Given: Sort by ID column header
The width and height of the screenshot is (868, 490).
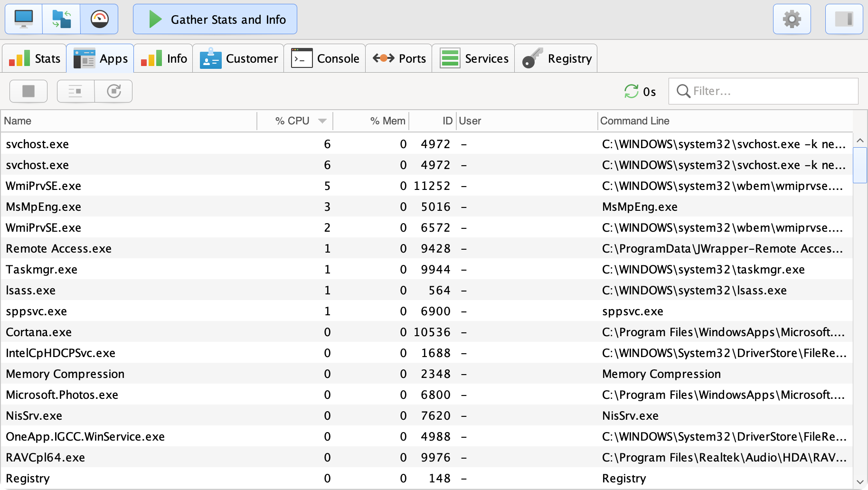Looking at the screenshot, I should (x=433, y=121).
